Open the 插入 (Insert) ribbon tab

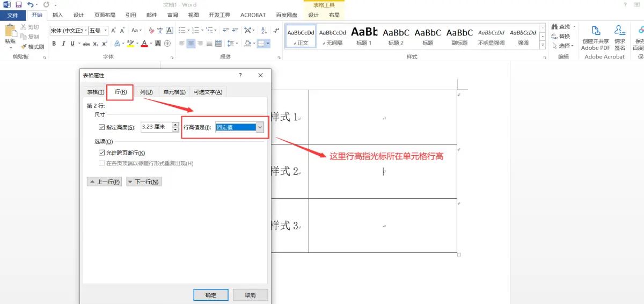57,15
